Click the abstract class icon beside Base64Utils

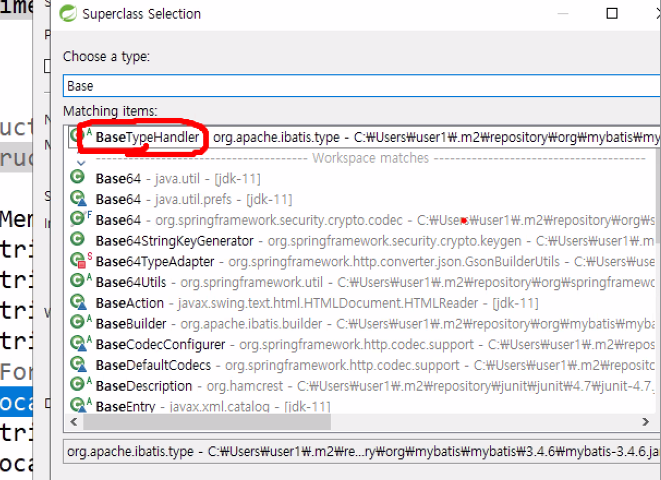coord(80,281)
